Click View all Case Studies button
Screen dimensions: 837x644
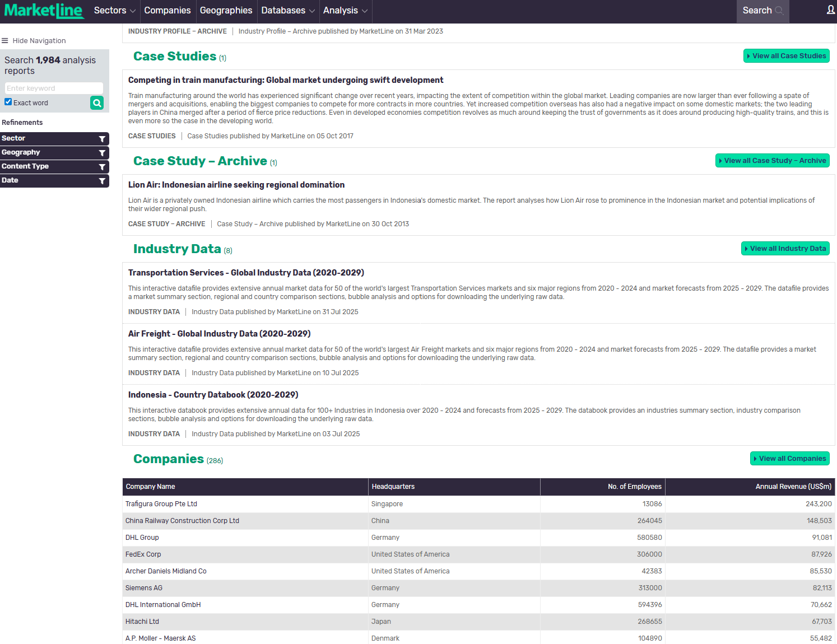point(786,56)
